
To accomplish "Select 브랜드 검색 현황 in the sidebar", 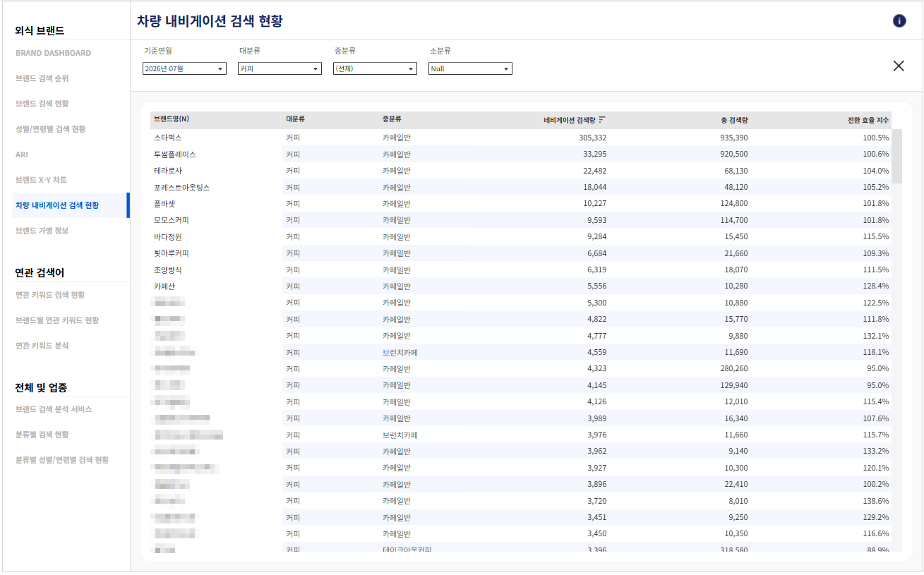I will [x=42, y=104].
